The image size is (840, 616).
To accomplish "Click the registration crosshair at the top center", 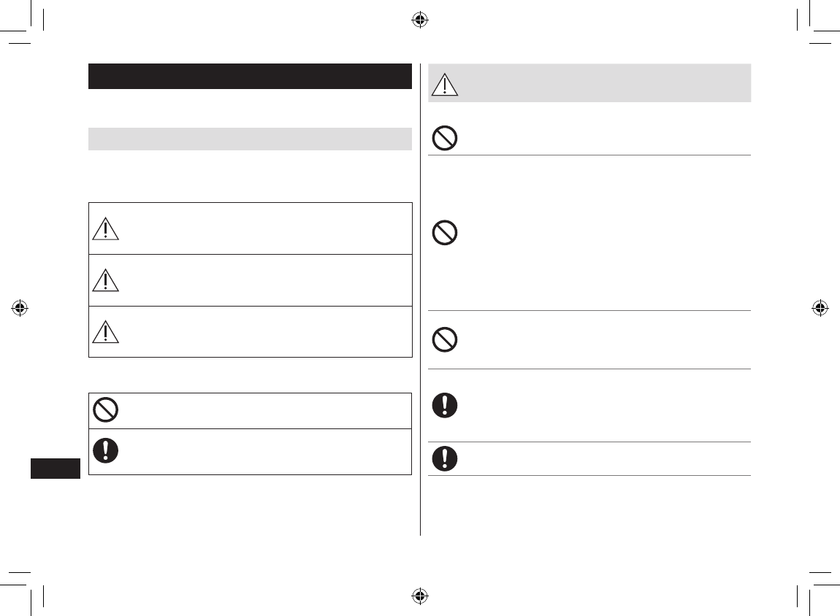I will (x=420, y=20).
